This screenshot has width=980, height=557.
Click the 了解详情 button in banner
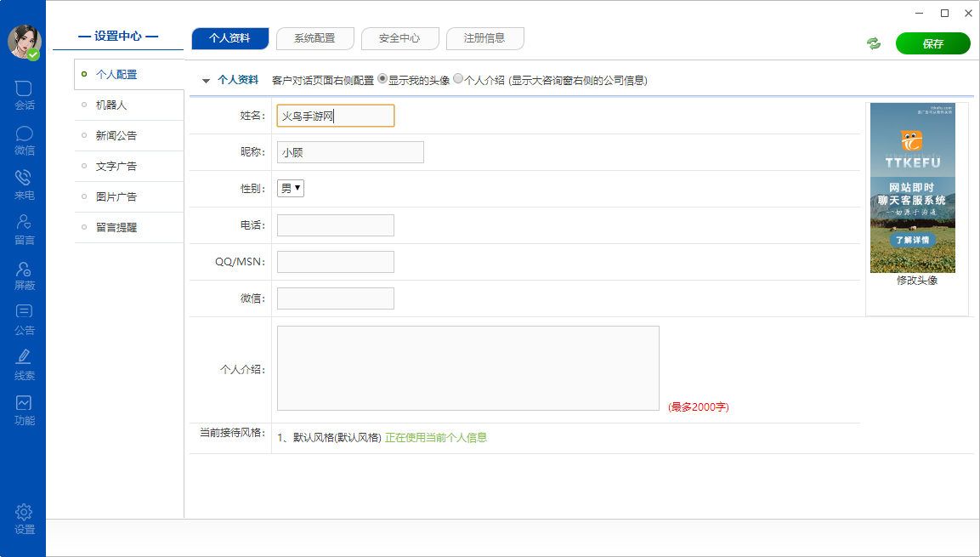[913, 240]
